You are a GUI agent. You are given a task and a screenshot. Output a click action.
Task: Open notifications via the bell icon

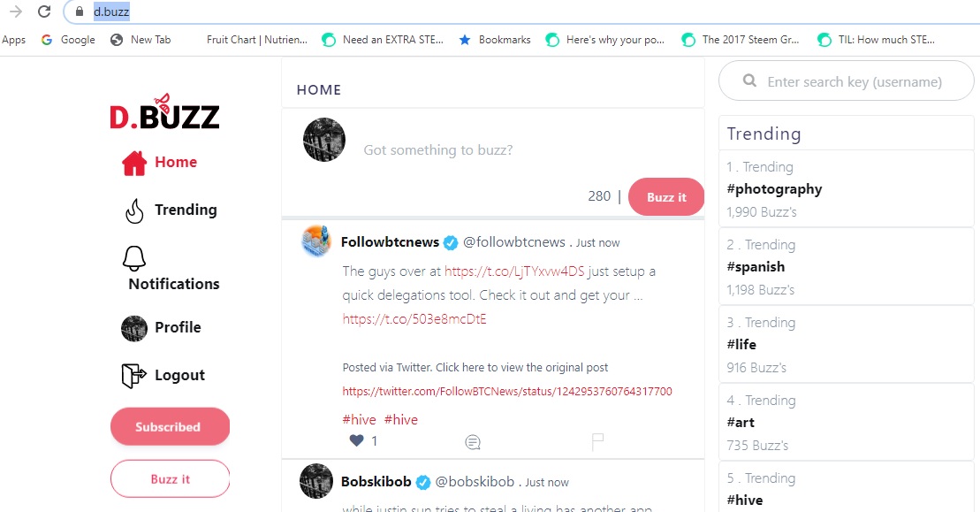pos(133,258)
